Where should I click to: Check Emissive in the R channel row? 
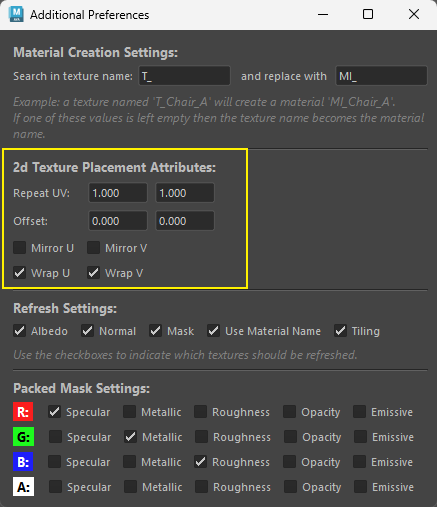tap(359, 412)
